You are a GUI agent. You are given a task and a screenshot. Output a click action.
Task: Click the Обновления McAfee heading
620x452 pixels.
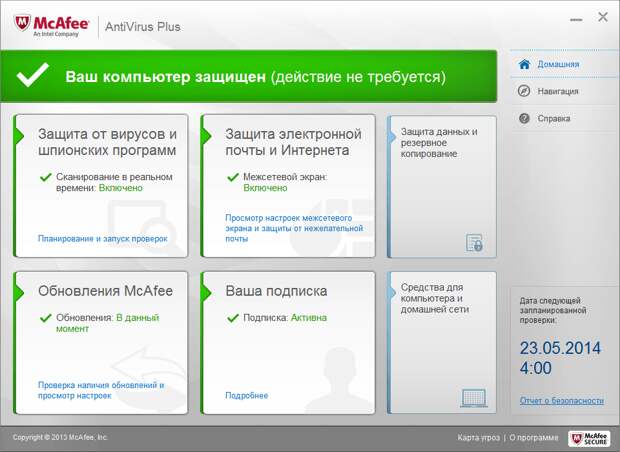tap(106, 291)
